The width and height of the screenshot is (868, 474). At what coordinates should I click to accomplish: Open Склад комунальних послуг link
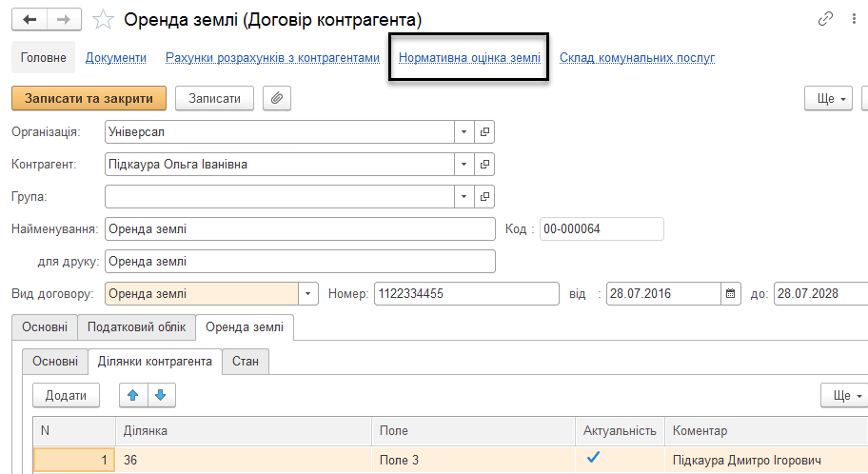pos(637,58)
